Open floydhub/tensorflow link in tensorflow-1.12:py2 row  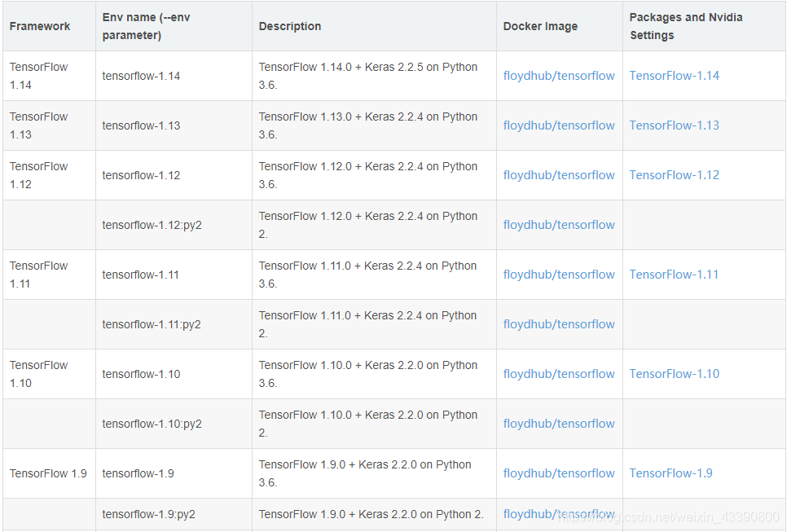pos(559,225)
